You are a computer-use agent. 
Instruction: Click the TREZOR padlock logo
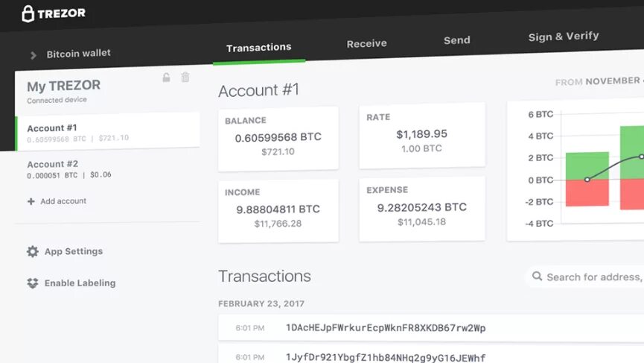[x=28, y=13]
